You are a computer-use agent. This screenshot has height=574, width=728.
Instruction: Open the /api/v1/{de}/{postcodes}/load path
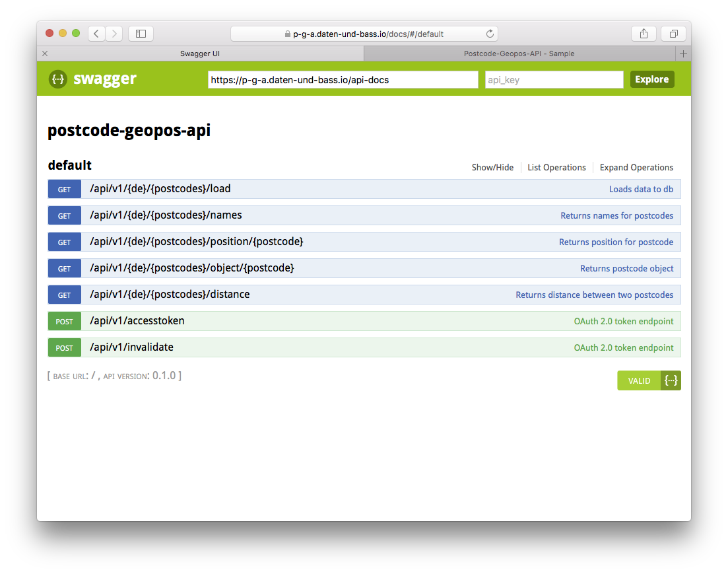160,189
